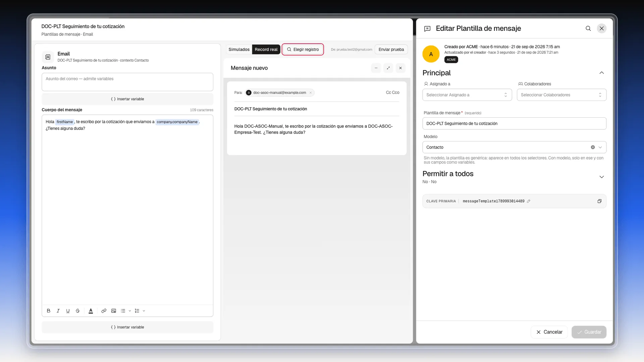Viewport: 644px width, 362px height.
Task: Send a test email with Enviar prueba
Action: [391, 49]
